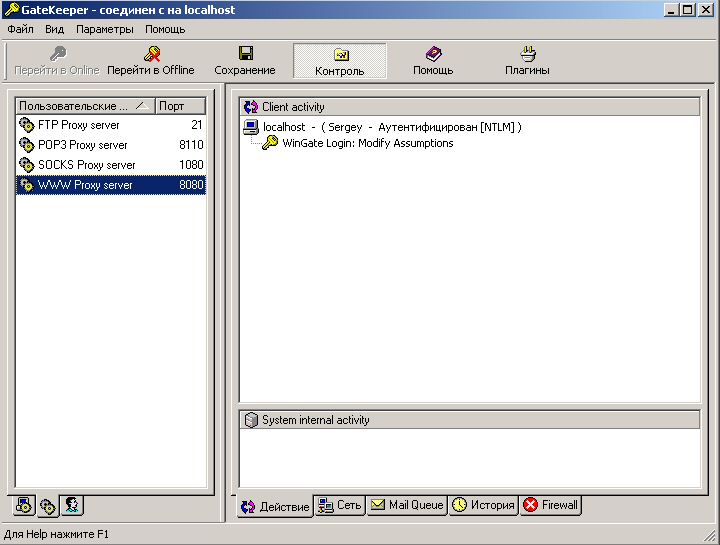Select the WWW Proxy server row
Viewport: 720px width, 545px height.
pyautogui.click(x=111, y=185)
